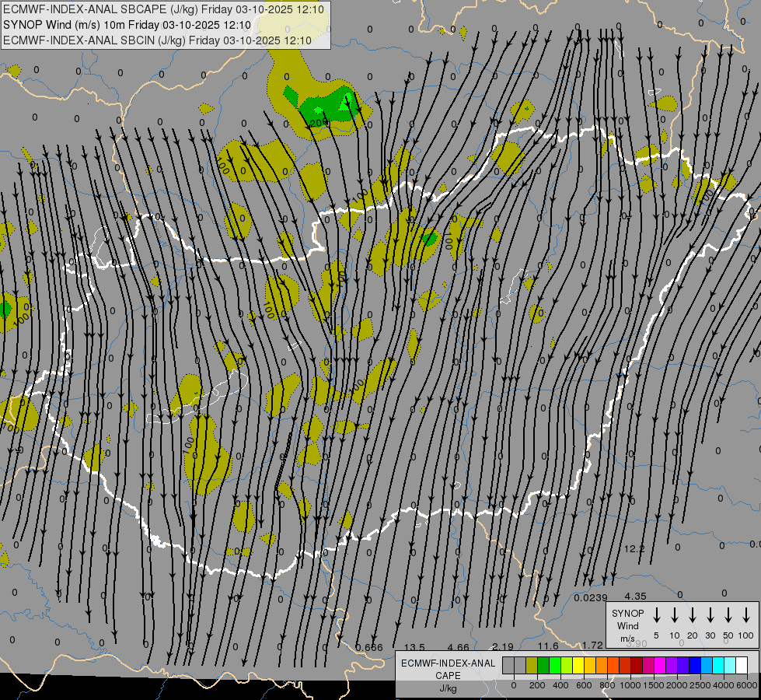Click the 200 contour label near green maximum
This screenshot has height=700, width=761.
[318, 124]
